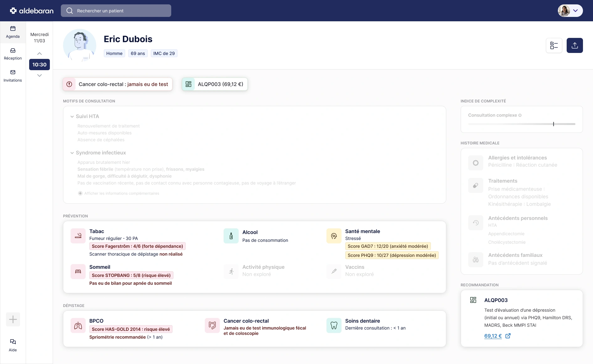
Task: Click the Score PHQ9 10/27 tag
Action: [392, 255]
